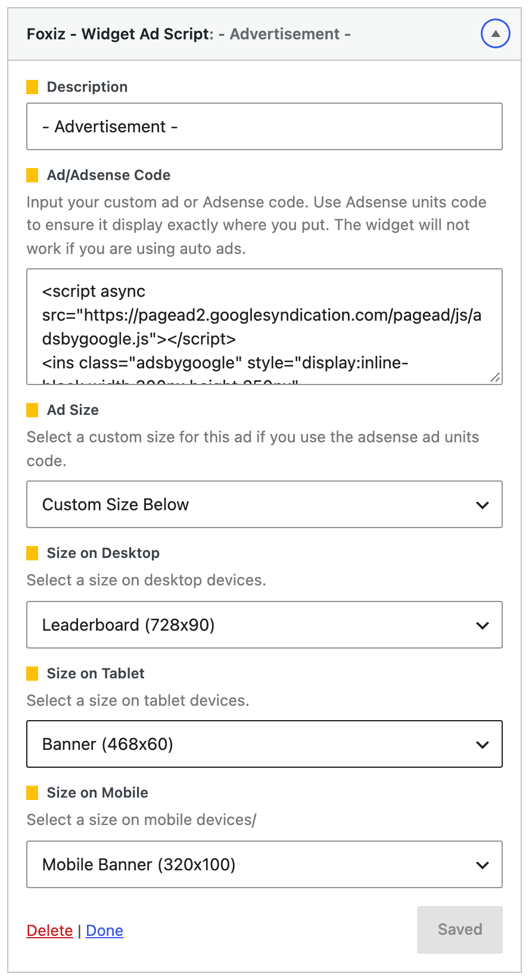Click the Ad/Adsense Code label
This screenshot has height=980, width=529.
(x=108, y=175)
